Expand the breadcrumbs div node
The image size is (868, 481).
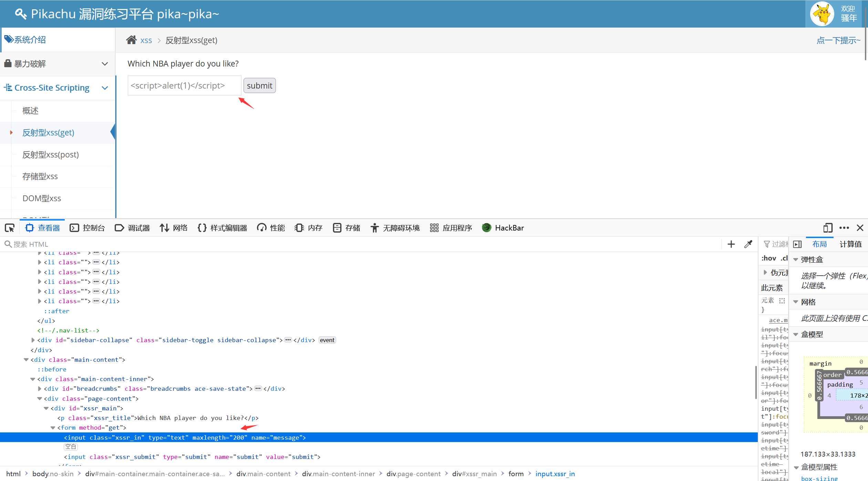40,389
